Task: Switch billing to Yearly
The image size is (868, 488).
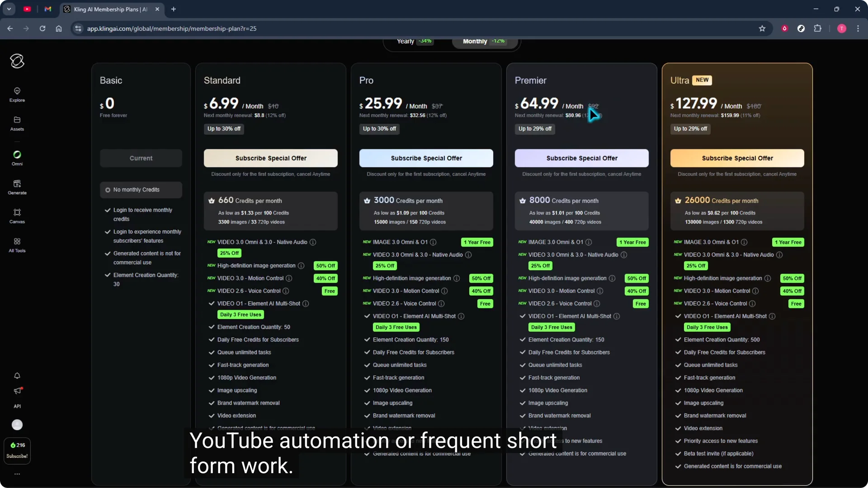Action: click(x=414, y=41)
